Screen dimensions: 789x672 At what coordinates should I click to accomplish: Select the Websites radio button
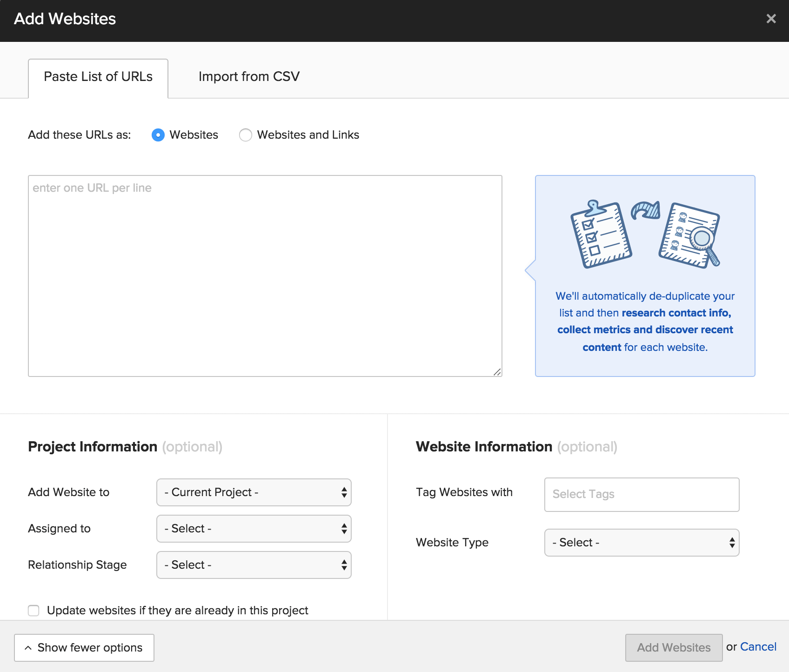[158, 135]
